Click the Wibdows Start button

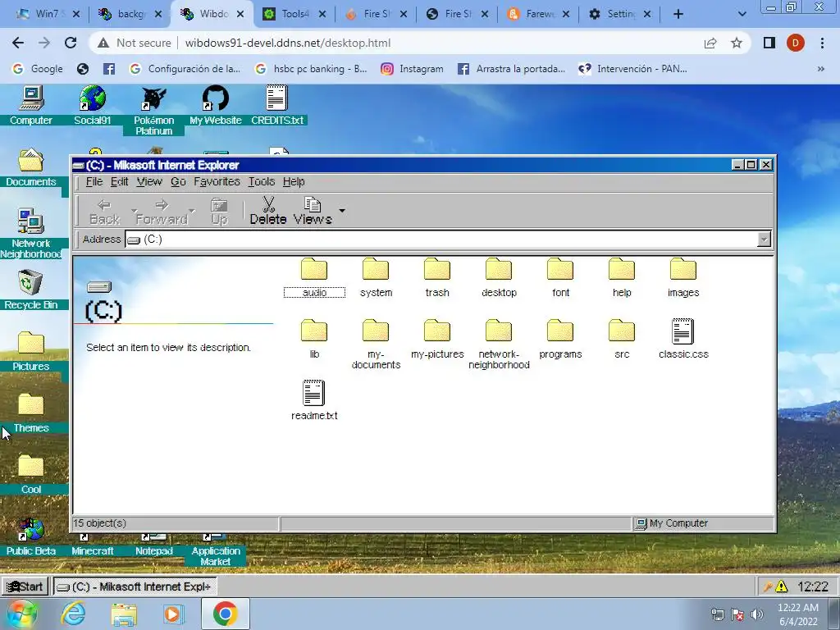(x=25, y=587)
